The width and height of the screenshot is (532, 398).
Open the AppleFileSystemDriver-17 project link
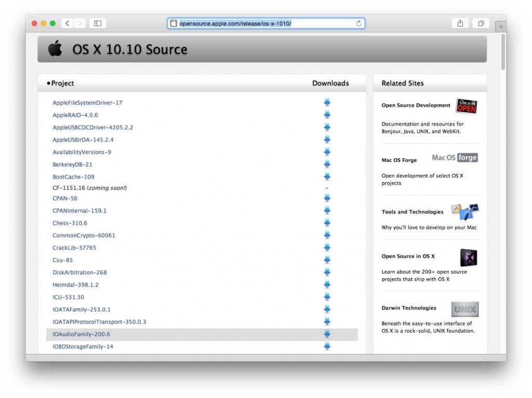click(87, 103)
